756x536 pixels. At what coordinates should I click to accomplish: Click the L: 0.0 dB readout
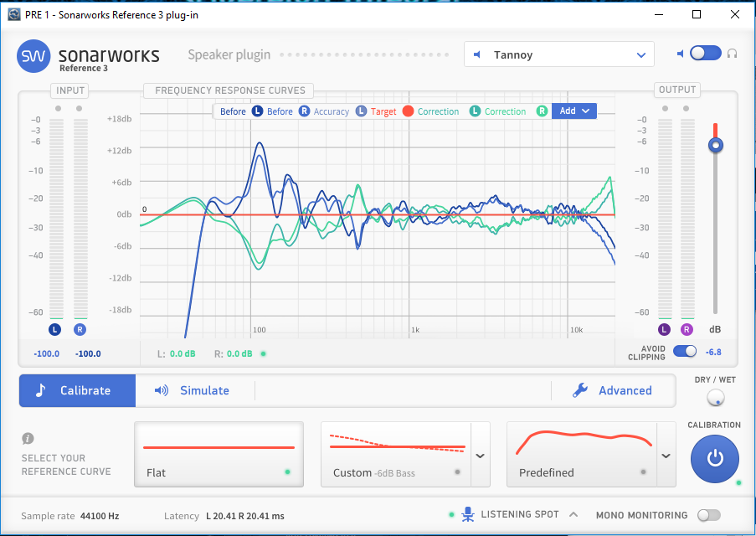coord(177,353)
